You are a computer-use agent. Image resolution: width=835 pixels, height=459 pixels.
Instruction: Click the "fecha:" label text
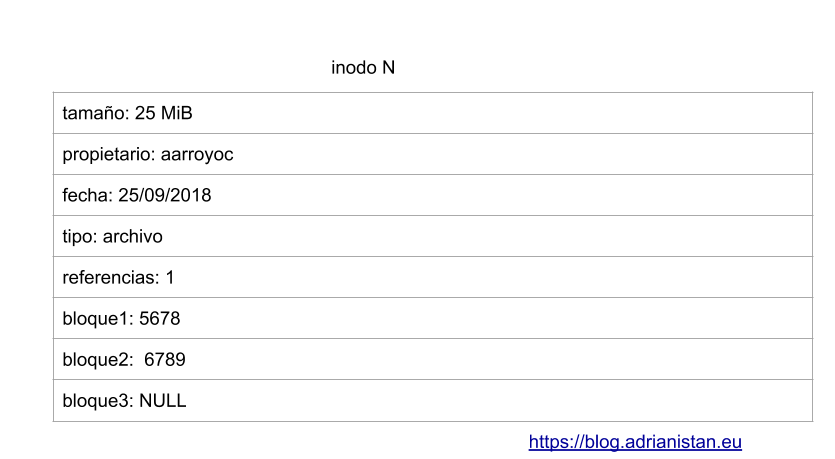(x=87, y=196)
